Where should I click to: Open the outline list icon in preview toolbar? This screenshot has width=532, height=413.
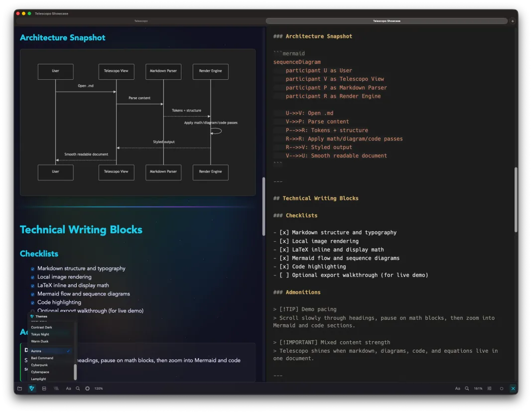click(56, 389)
